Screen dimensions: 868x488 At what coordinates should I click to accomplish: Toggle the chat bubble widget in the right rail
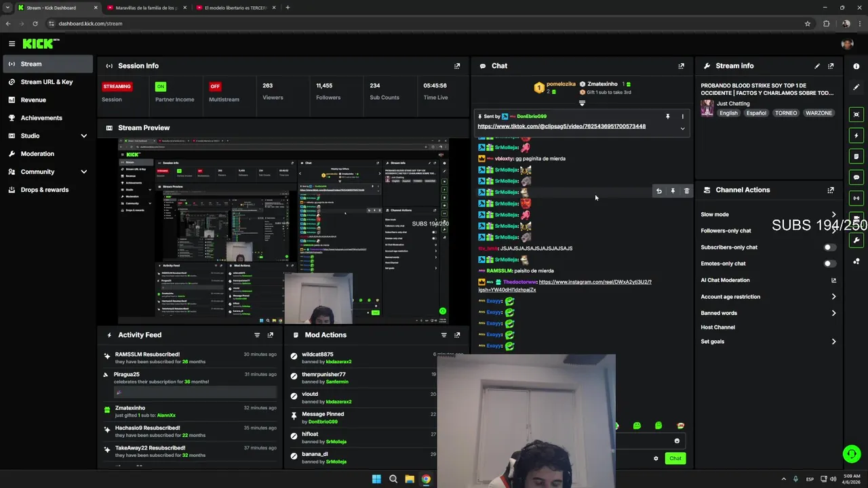pos(856,178)
